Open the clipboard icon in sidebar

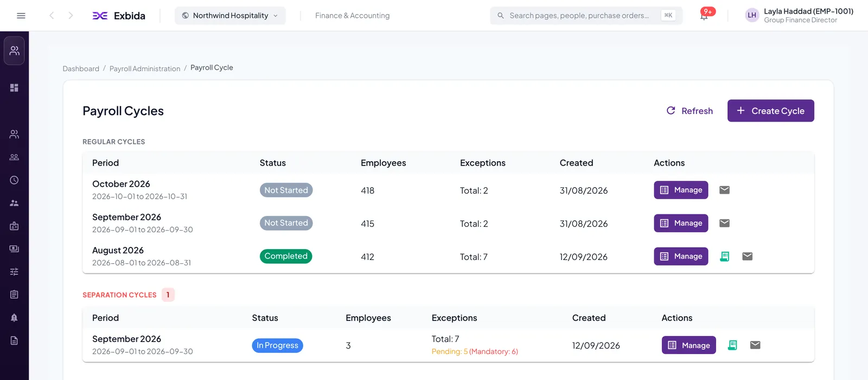14,294
